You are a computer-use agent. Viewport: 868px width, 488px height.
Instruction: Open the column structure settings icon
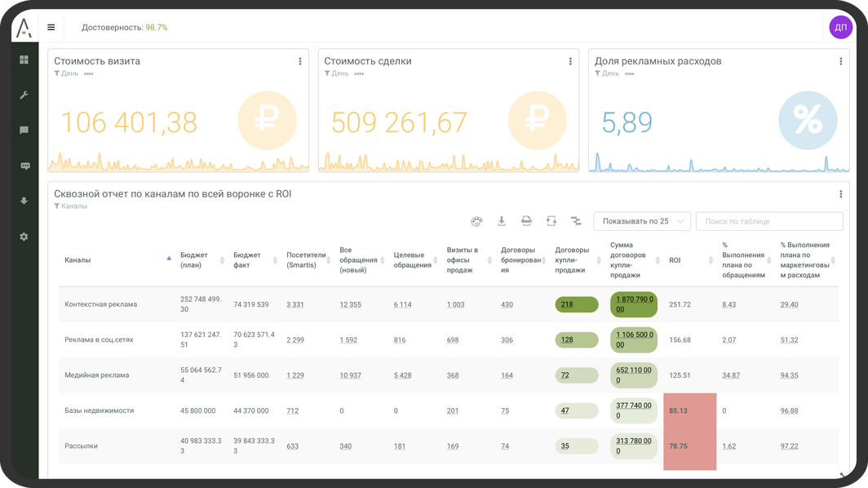click(x=576, y=221)
